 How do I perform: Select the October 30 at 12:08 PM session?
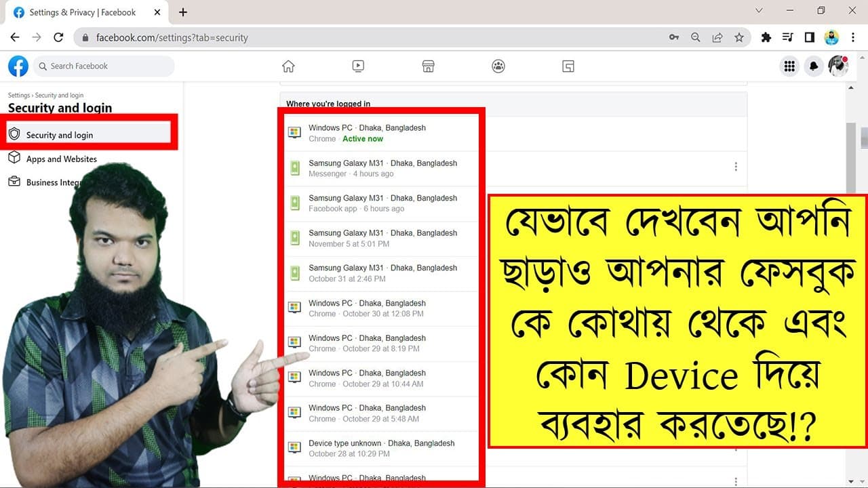(x=380, y=308)
